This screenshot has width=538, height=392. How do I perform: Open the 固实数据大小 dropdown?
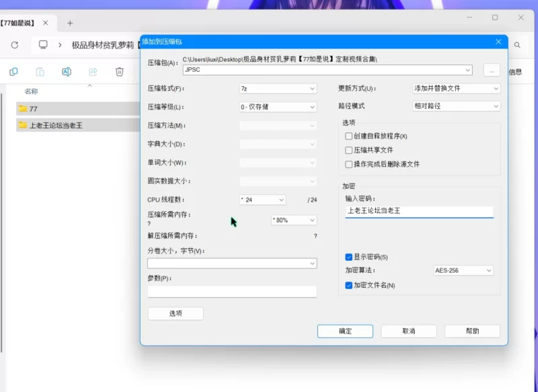278,181
